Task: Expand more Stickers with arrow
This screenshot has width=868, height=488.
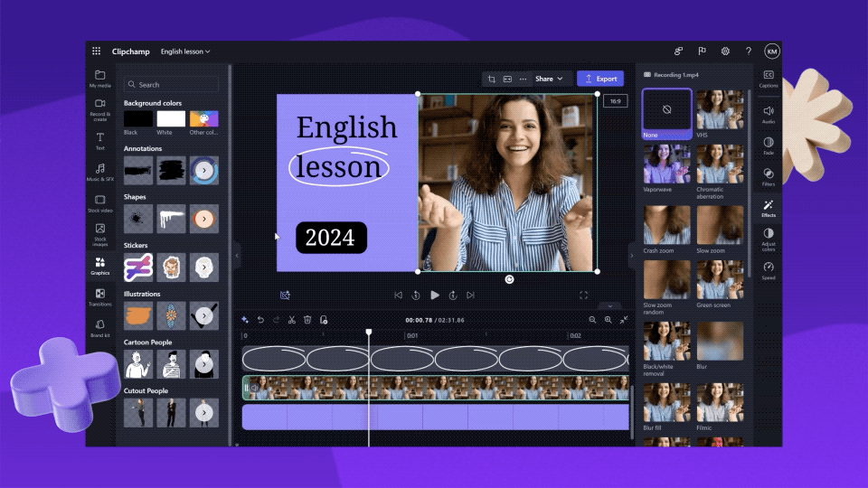Action: tap(203, 267)
